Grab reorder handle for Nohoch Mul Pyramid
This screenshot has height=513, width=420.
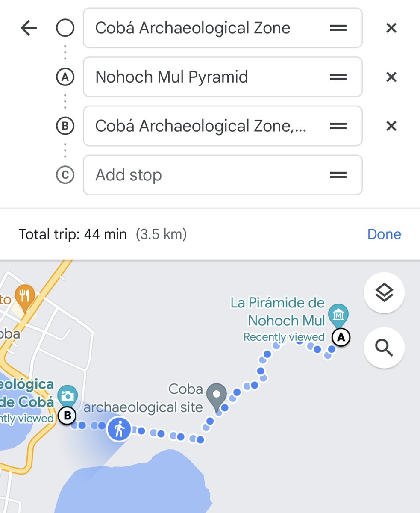point(338,77)
